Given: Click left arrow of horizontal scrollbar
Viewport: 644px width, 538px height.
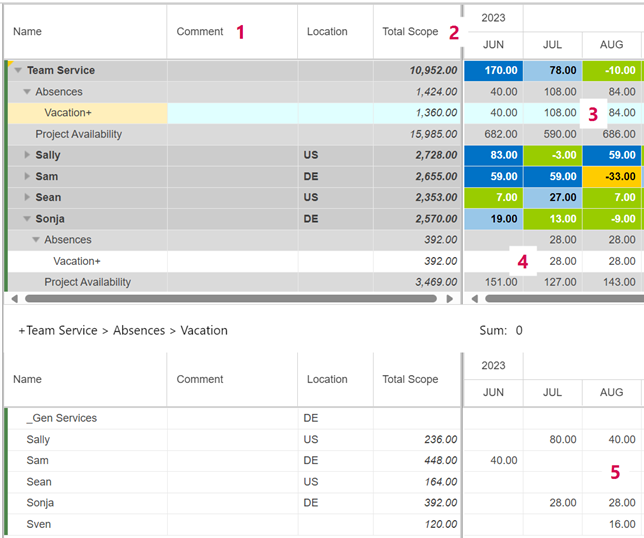Looking at the screenshot, I should pos(13,298).
